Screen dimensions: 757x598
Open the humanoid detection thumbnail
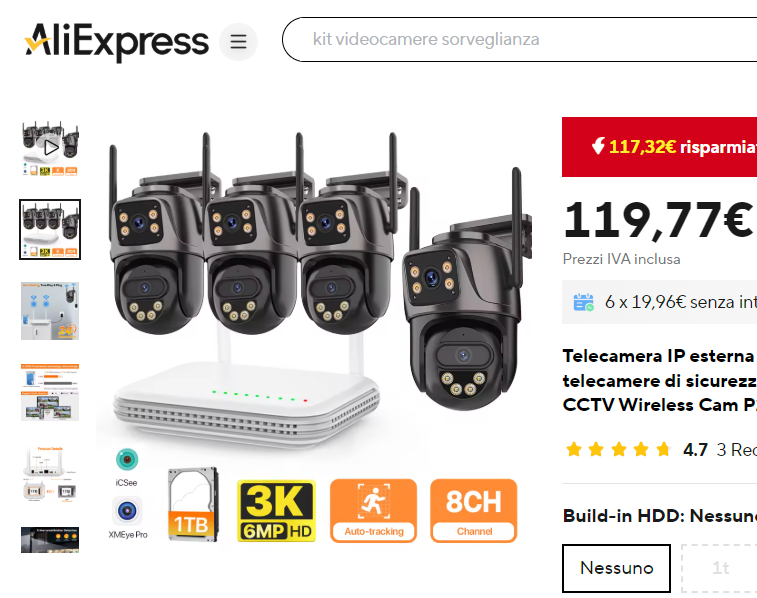(x=50, y=540)
